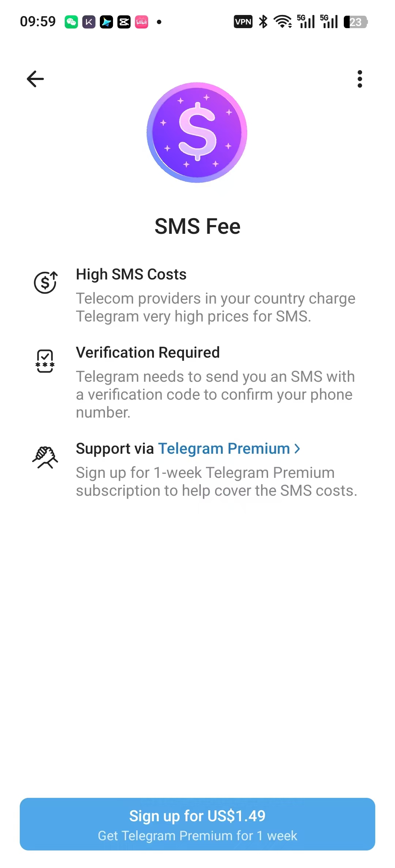The height and width of the screenshot is (868, 395).
Task: Tap the handshake support icon
Action: pos(45,457)
